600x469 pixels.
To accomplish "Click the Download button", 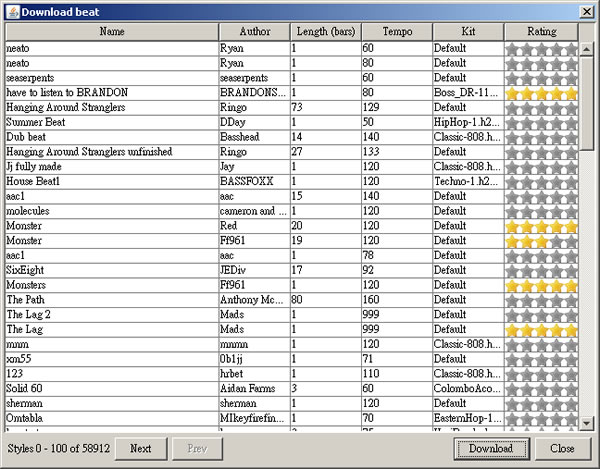I will 491,448.
